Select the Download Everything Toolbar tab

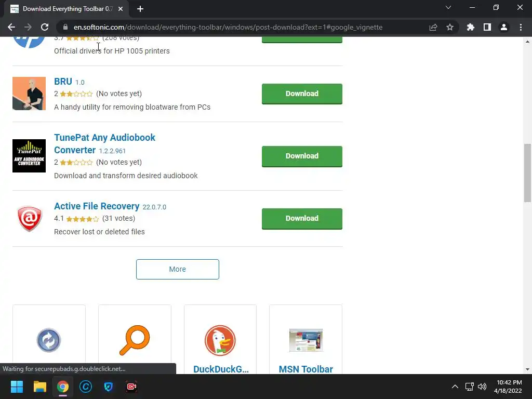coord(66,9)
